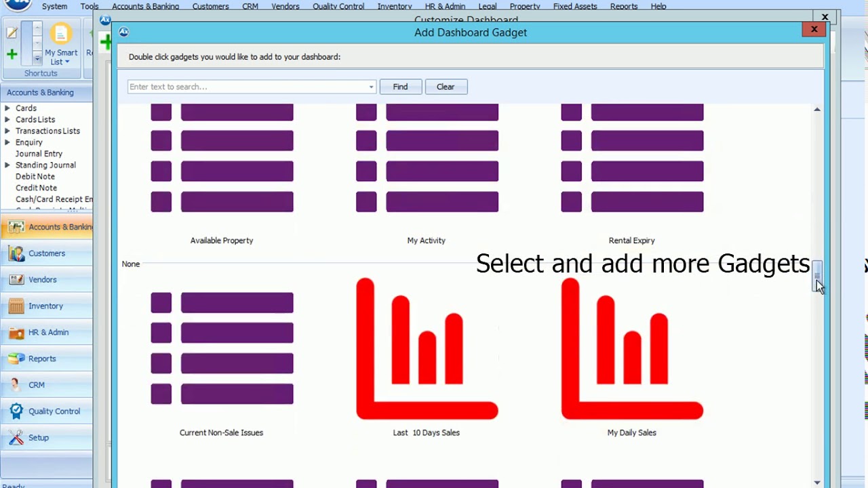
Task: Expand the Cards Lists tree node
Action: 7,120
